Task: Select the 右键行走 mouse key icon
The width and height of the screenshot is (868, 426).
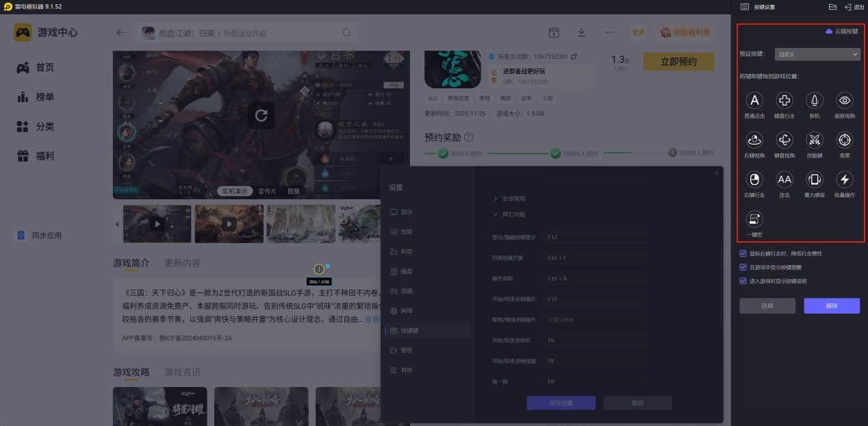Action: pyautogui.click(x=754, y=180)
